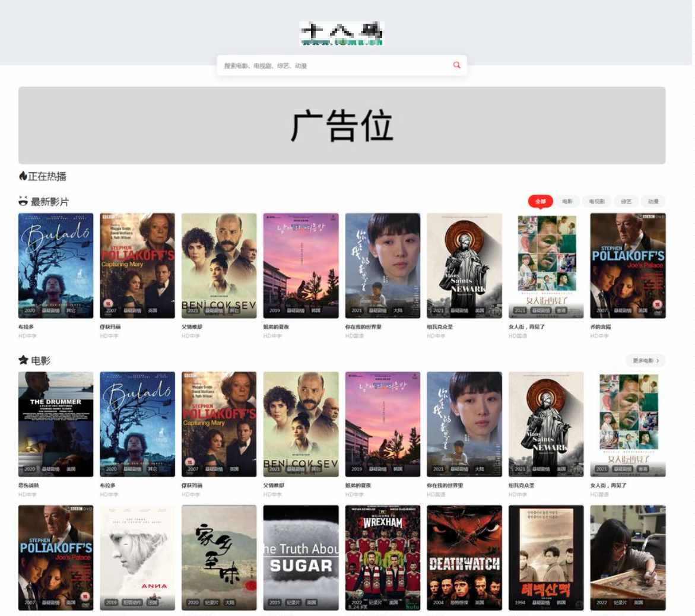This screenshot has width=695, height=616.
Task: Click 最新影片 section heading text
Action: click(x=50, y=202)
